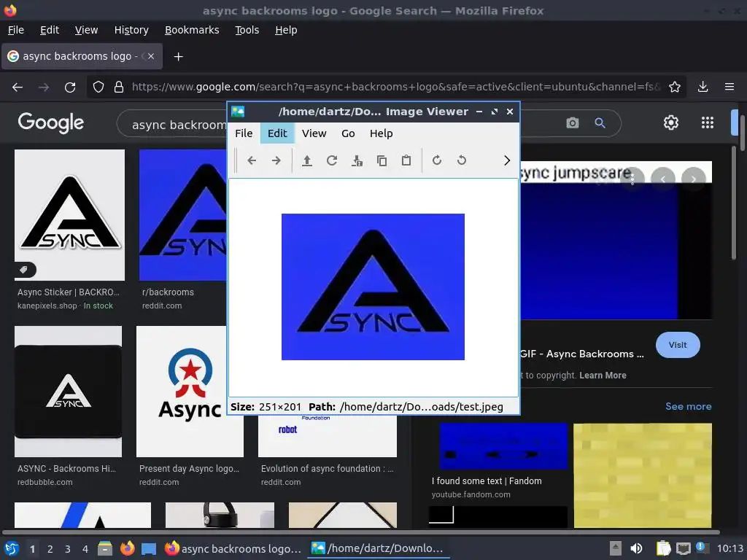This screenshot has height=560, width=747.
Task: Expand hidden toolbar items in Image Viewer
Action: click(x=507, y=160)
